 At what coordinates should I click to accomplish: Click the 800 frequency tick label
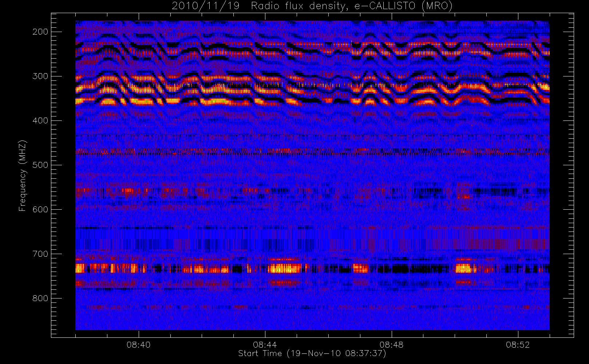[40, 298]
